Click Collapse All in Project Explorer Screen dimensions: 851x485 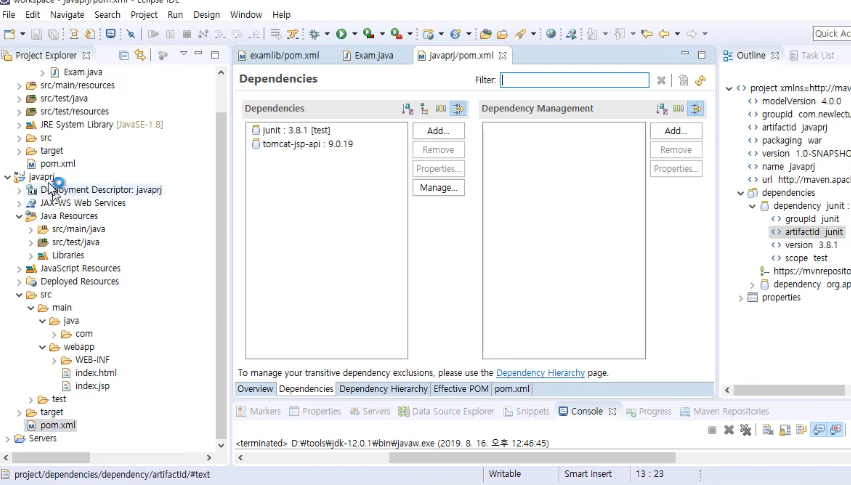[124, 55]
